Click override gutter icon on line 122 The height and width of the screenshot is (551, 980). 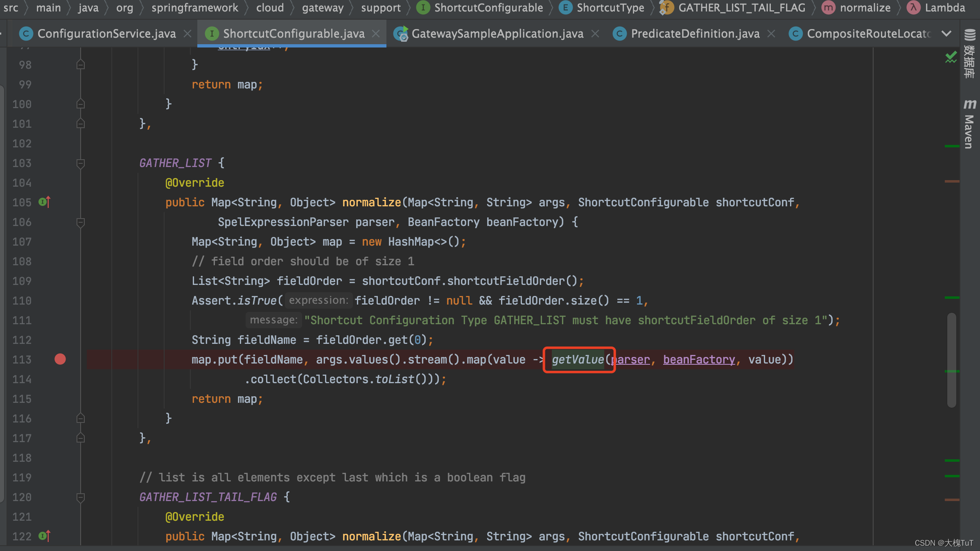point(44,536)
